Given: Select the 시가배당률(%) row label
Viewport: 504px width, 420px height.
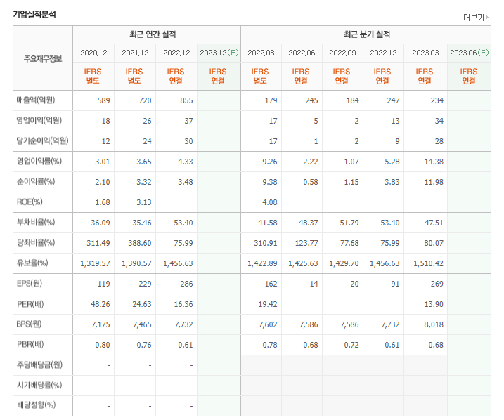Looking at the screenshot, I should [39, 385].
